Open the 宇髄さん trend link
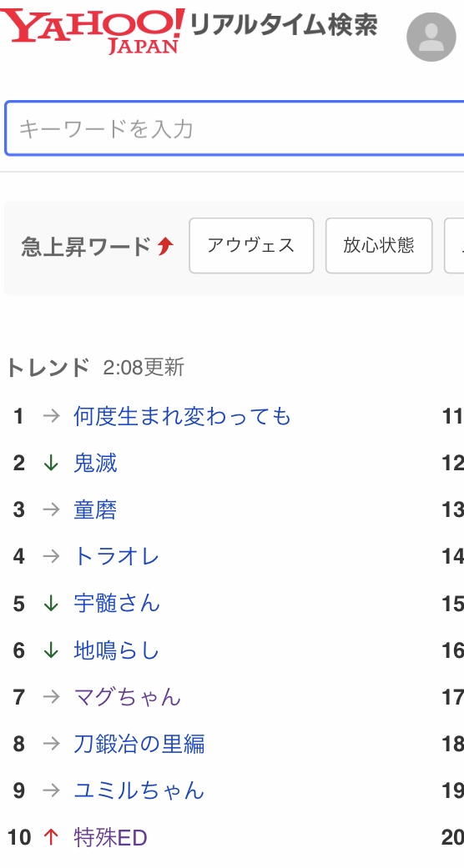This screenshot has height=868, width=464. 116,604
